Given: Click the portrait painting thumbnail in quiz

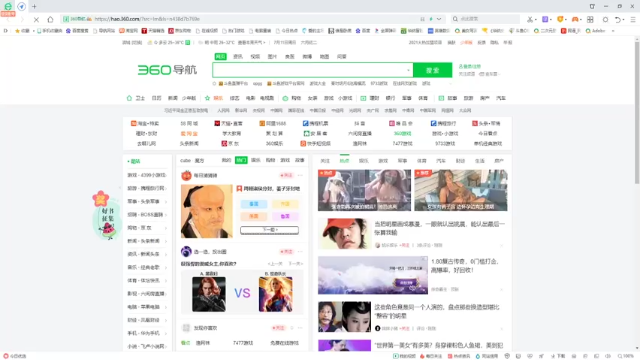Looking at the screenshot, I should (207, 211).
